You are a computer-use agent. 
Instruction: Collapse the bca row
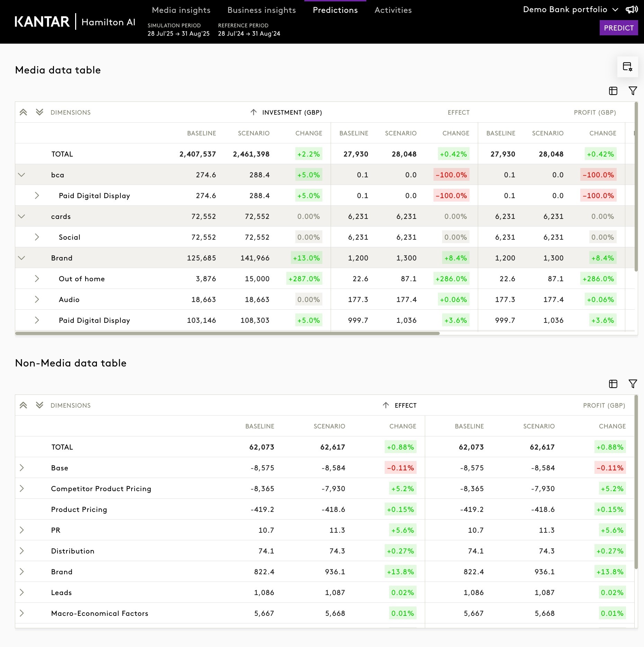[x=21, y=175]
